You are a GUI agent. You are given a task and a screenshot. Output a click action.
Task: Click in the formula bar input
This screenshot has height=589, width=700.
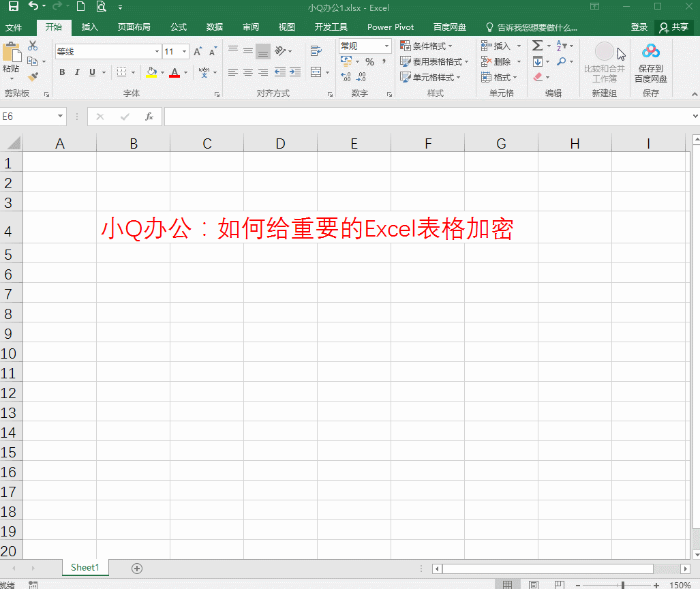[x=427, y=117]
